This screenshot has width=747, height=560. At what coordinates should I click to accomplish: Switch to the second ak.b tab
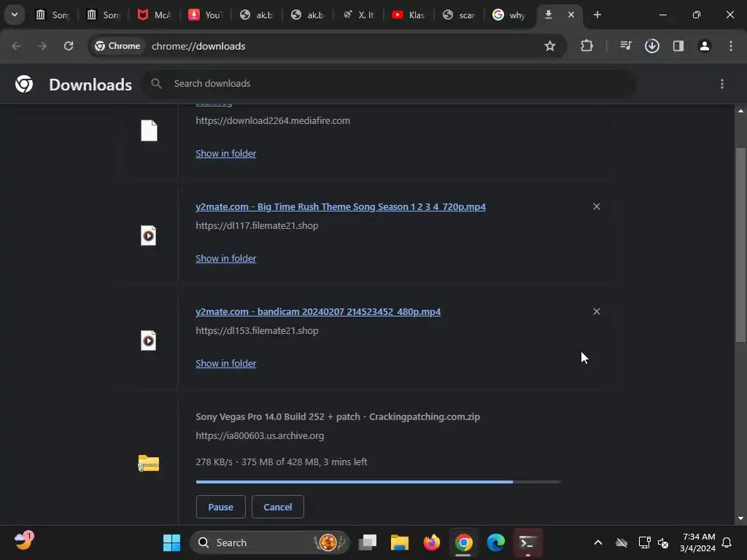coord(308,15)
